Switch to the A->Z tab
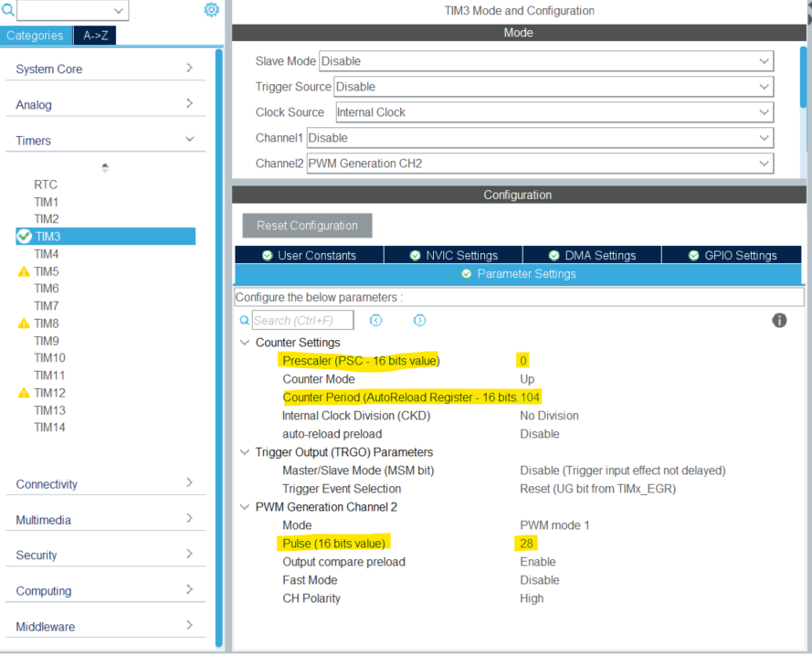This screenshot has height=656, width=812. click(x=95, y=35)
